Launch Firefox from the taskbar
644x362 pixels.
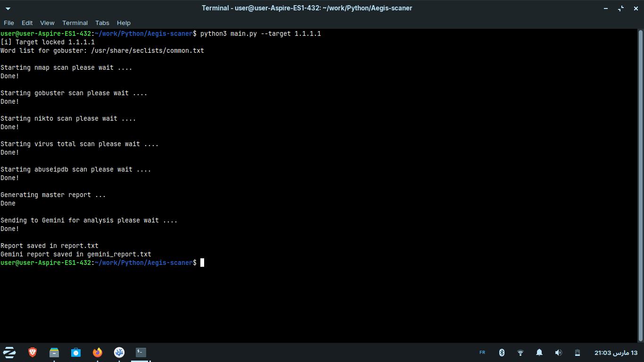coord(98,352)
